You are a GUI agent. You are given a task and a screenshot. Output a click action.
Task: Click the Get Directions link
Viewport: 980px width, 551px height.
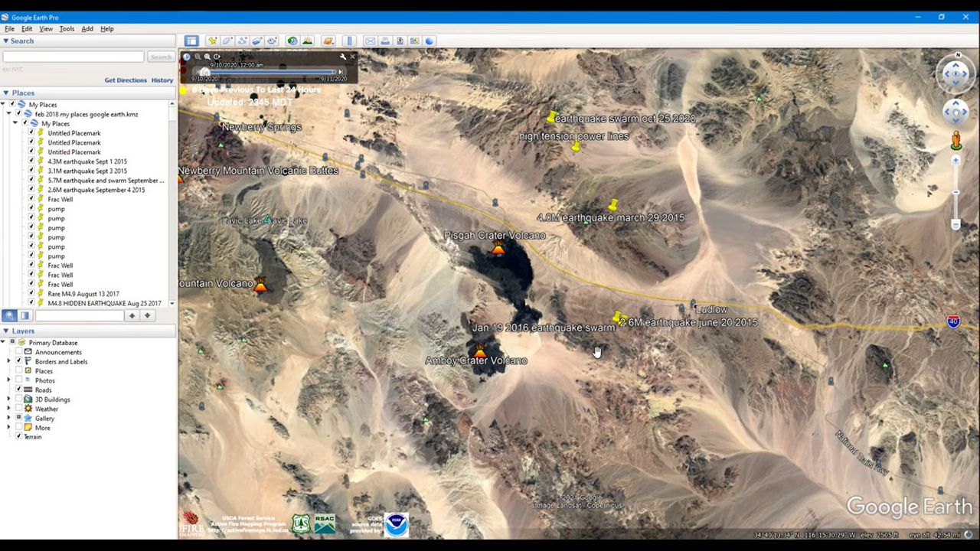(126, 80)
